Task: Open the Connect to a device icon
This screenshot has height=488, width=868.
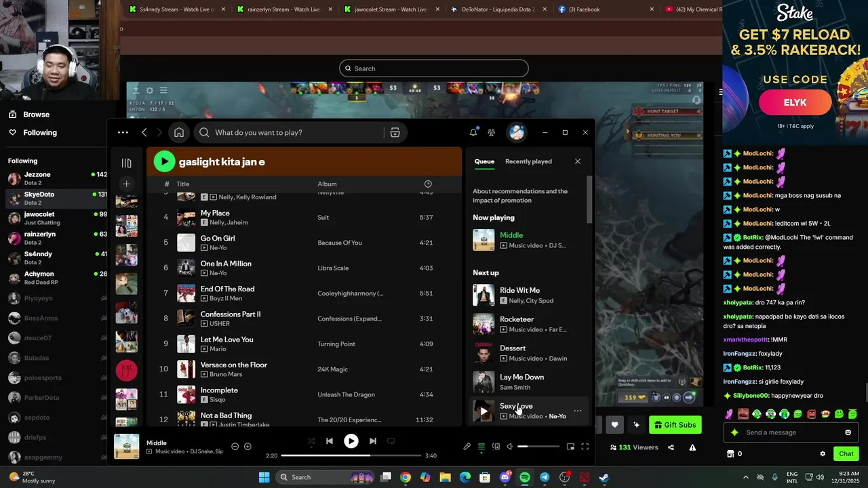Action: point(496,447)
